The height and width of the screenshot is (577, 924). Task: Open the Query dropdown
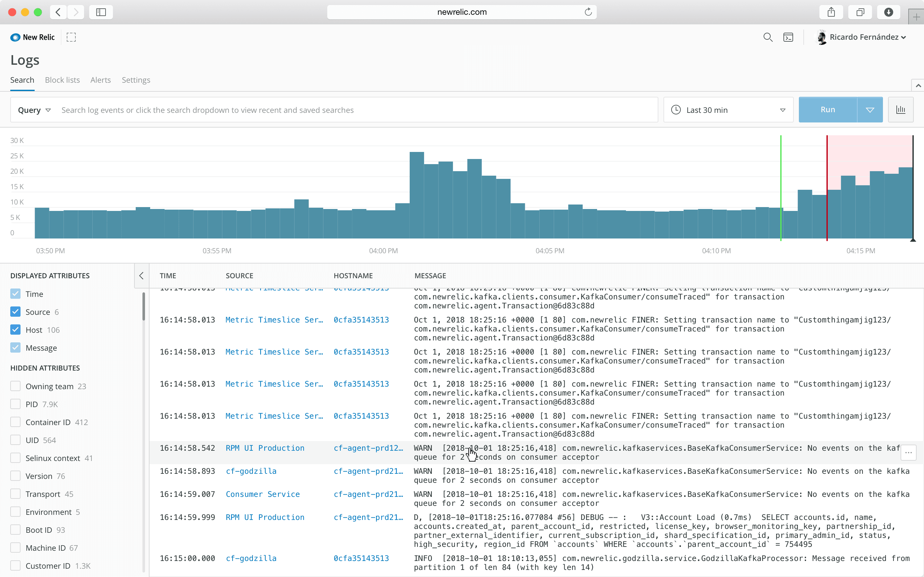pos(34,110)
